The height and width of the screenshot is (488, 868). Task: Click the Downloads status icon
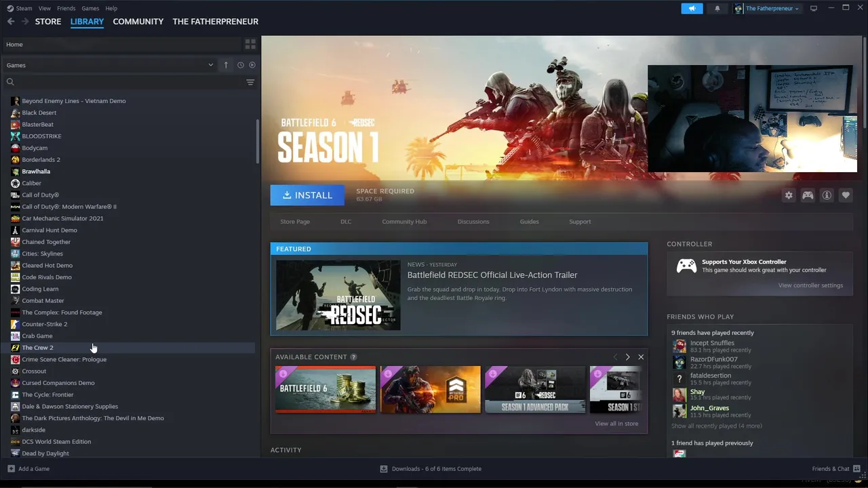click(x=384, y=468)
